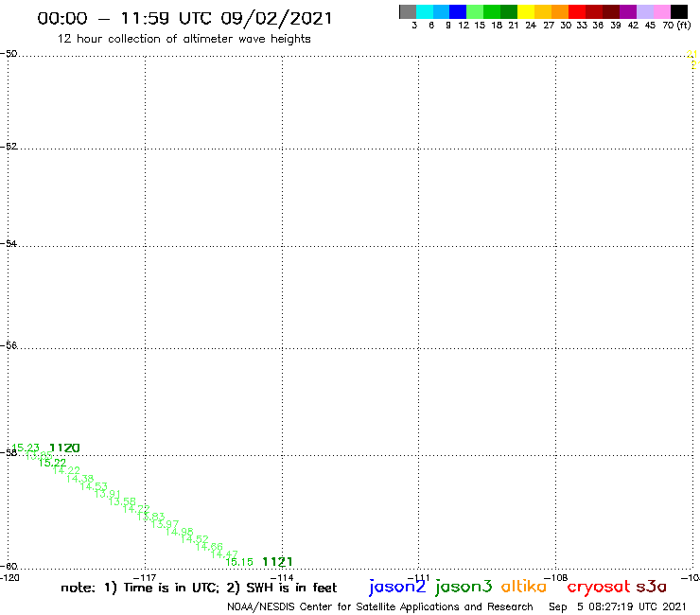This screenshot has height=615, width=700.
Task: Click the latitude axis label -54
Action: click(x=9, y=243)
